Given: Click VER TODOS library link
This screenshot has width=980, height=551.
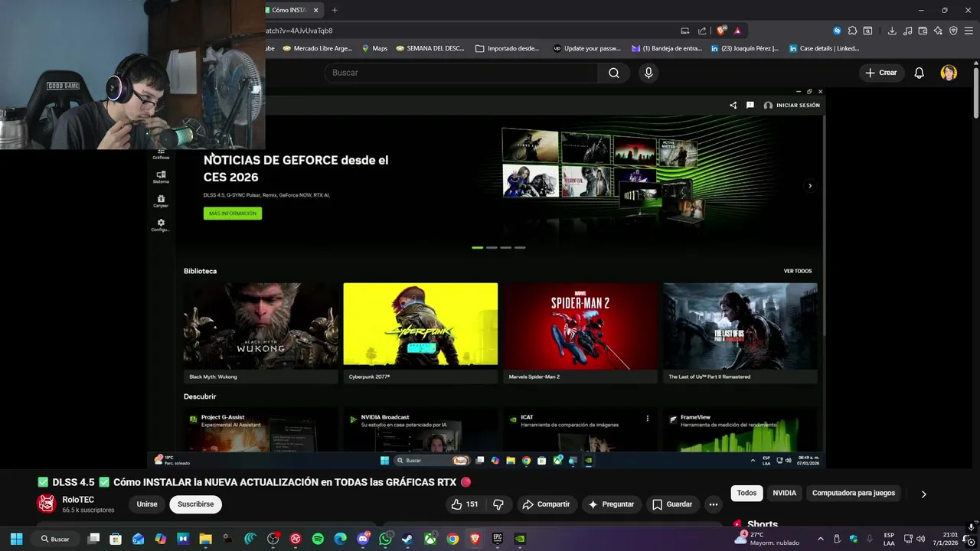Looking at the screenshot, I should pyautogui.click(x=798, y=271).
